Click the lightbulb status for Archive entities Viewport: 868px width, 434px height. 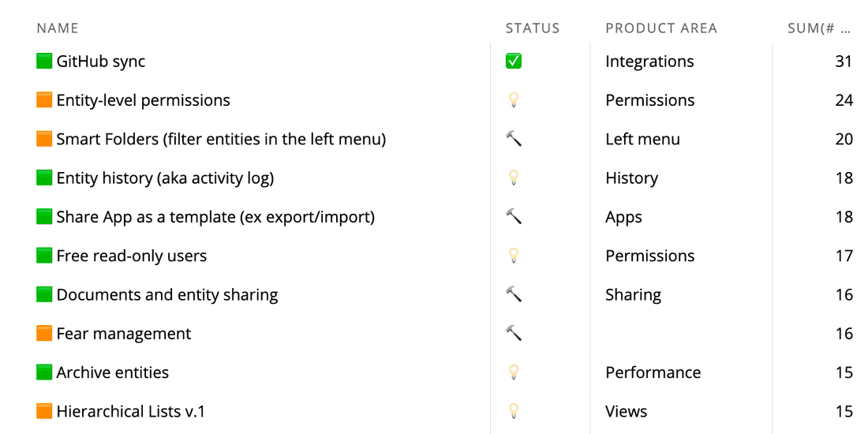click(x=514, y=372)
